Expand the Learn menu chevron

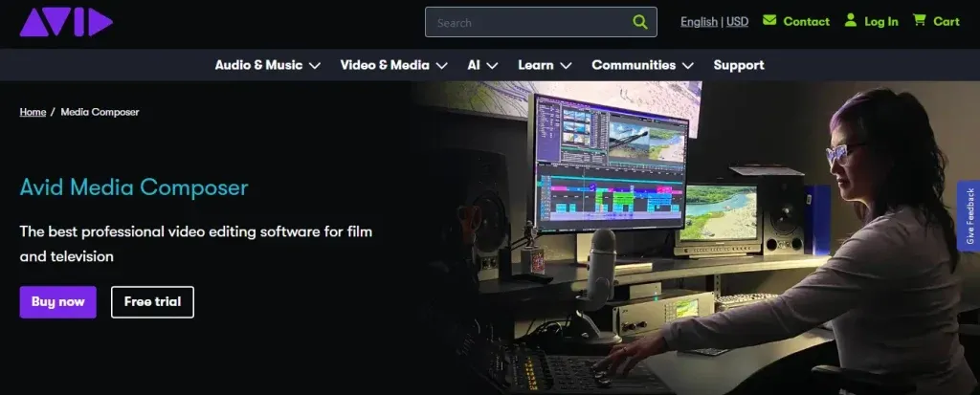[x=566, y=66]
